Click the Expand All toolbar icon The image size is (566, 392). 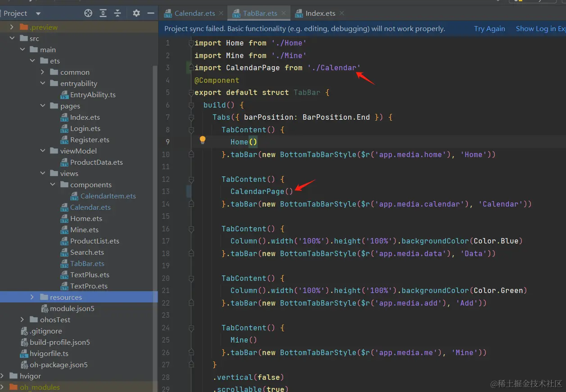click(103, 13)
